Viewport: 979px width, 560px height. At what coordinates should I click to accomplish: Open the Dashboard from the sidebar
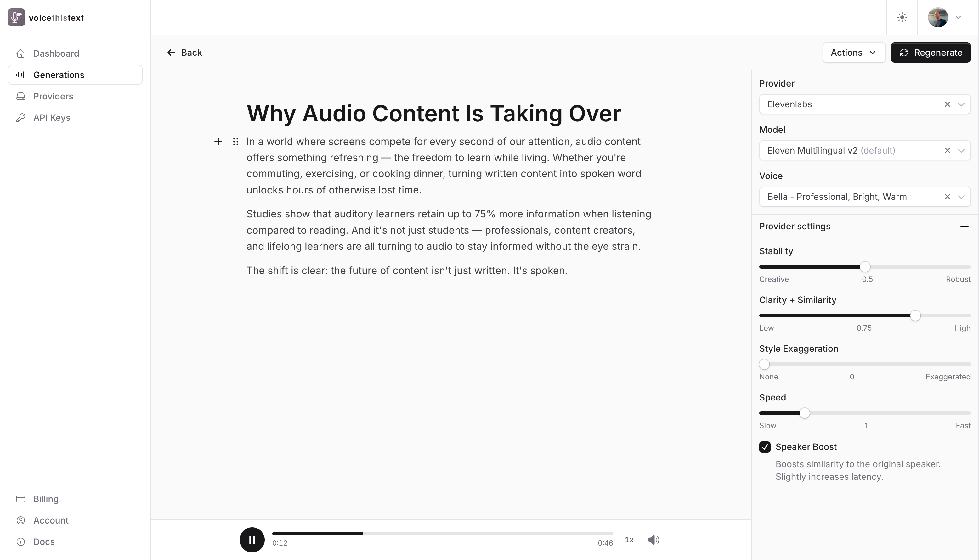(56, 53)
